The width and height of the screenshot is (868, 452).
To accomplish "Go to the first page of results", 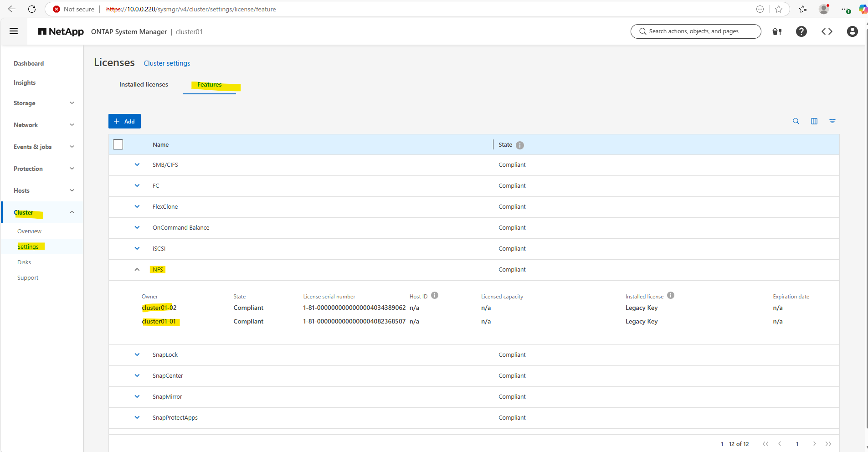I will coord(765,444).
